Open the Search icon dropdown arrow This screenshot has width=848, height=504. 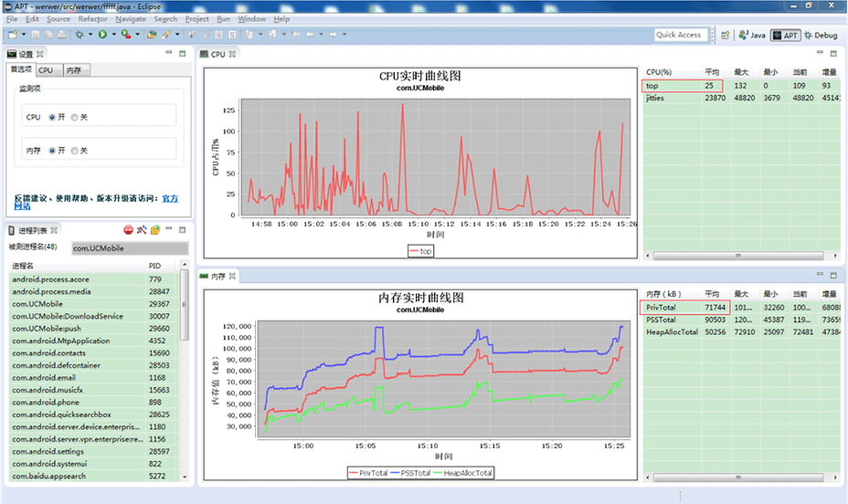click(x=177, y=35)
